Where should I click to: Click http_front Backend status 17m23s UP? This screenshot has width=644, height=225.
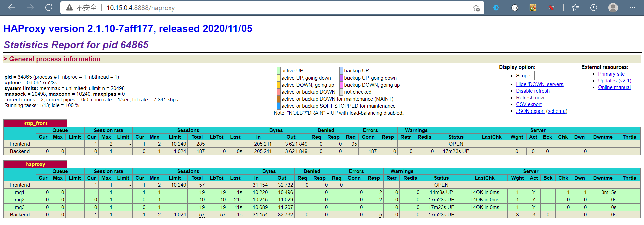point(456,151)
